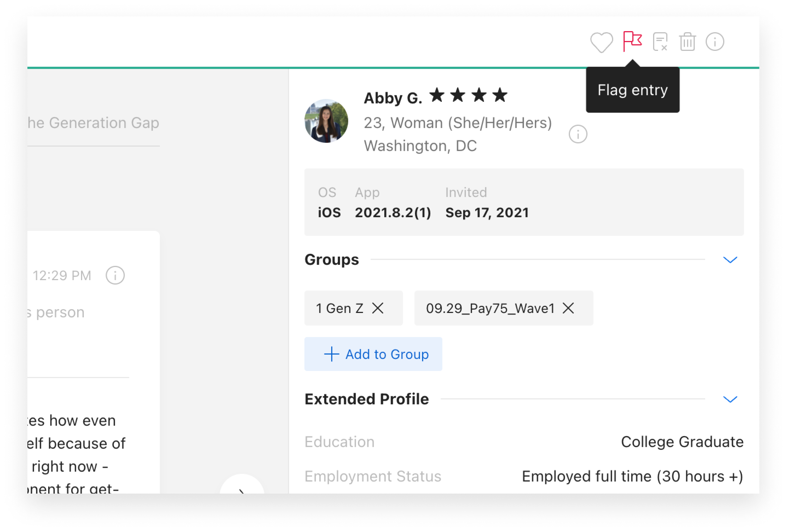787x532 pixels.
Task: Click the remove note document icon
Action: 660,42
